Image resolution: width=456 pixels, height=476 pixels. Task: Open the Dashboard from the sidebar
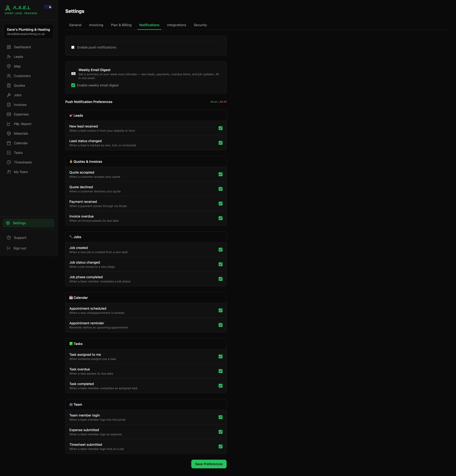[22, 47]
